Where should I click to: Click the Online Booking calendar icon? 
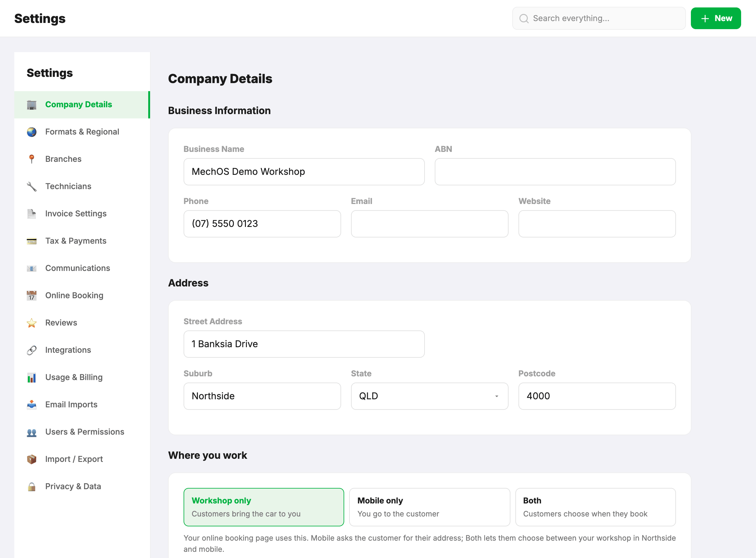pyautogui.click(x=31, y=295)
